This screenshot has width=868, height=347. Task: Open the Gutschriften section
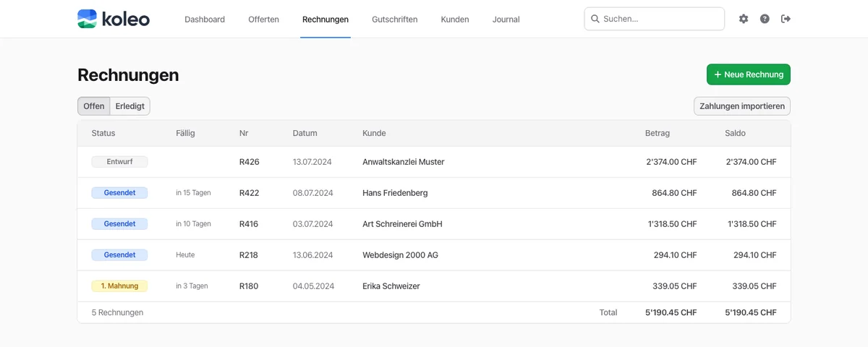[395, 20]
